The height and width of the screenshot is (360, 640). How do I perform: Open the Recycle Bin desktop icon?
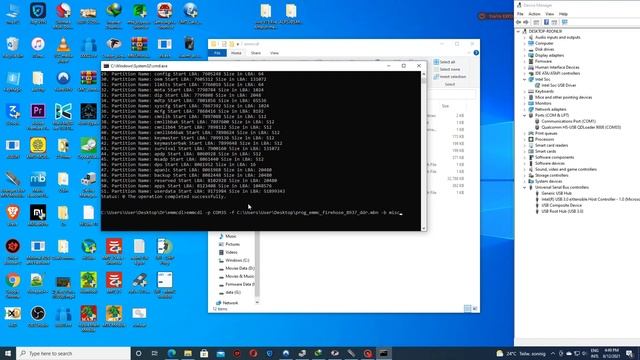point(13,47)
